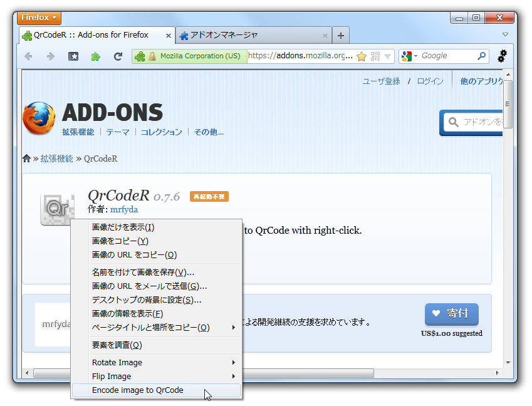Image resolution: width=532 pixels, height=406 pixels.
Task: Expand the ページタイトルと場所をコピー submenu
Action: [x=234, y=328]
